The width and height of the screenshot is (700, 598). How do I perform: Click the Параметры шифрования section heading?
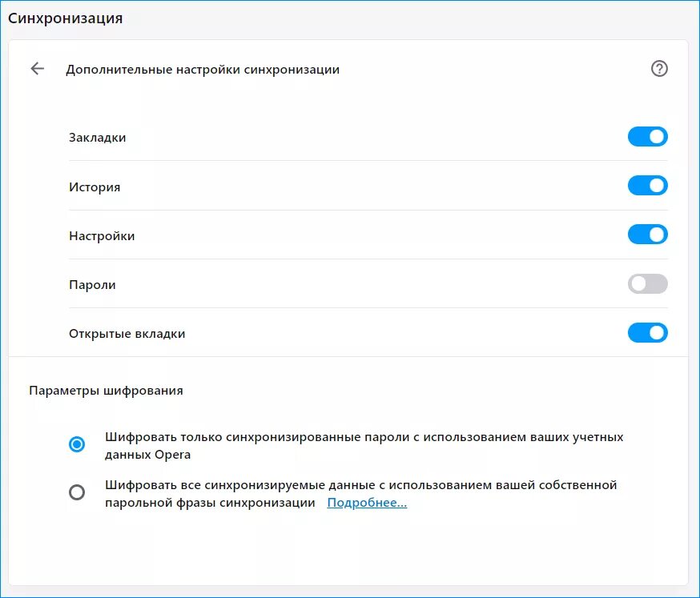[106, 391]
